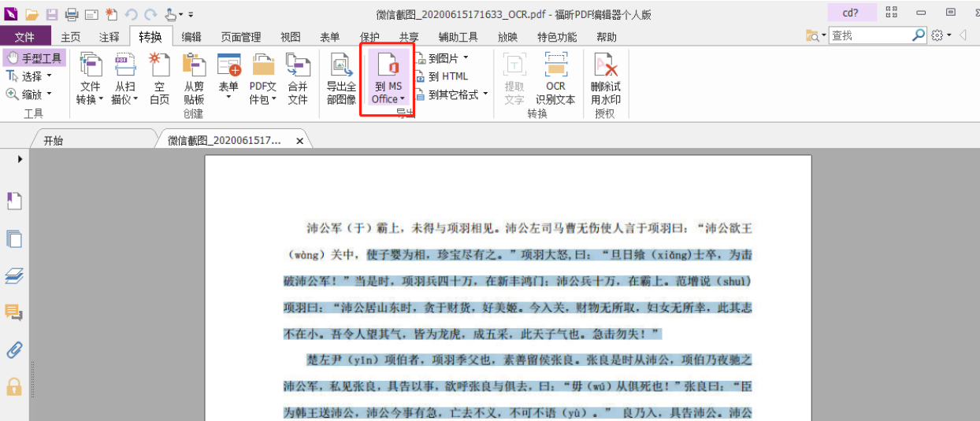980x421 pixels.
Task: Select the 转换 ribbon tab
Action: pyautogui.click(x=150, y=36)
